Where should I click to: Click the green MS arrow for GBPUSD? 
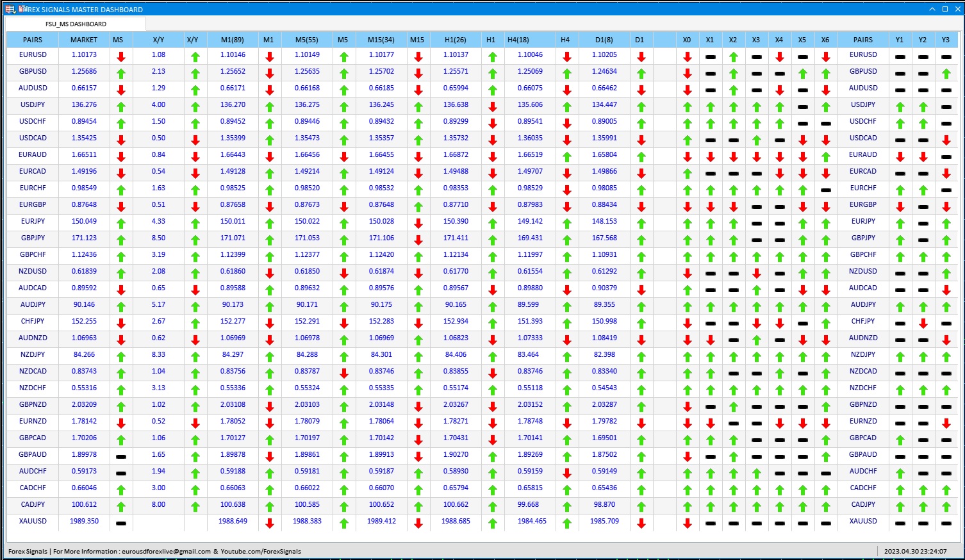(121, 74)
